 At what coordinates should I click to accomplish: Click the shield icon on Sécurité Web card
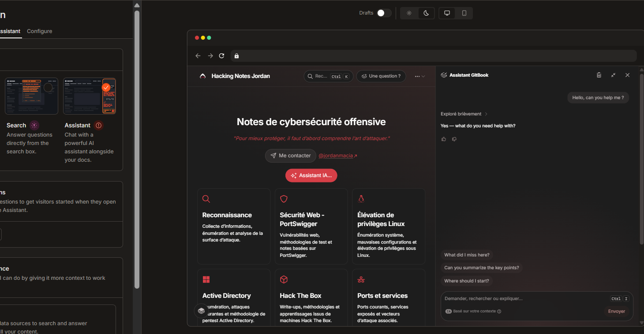[284, 199]
